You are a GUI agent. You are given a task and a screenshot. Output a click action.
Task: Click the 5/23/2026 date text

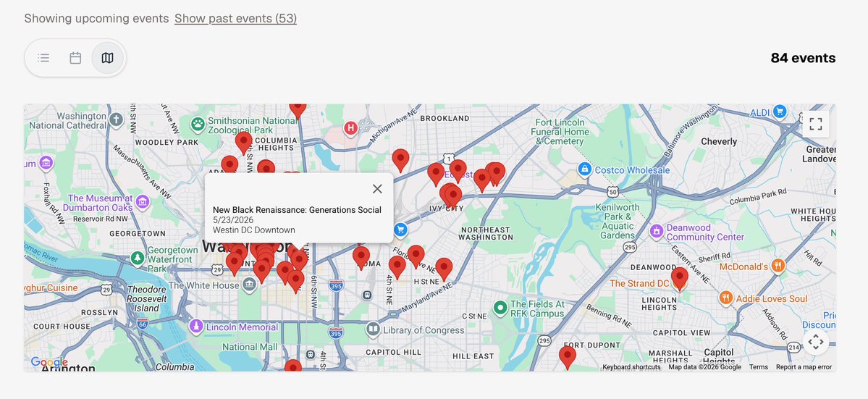pos(233,219)
